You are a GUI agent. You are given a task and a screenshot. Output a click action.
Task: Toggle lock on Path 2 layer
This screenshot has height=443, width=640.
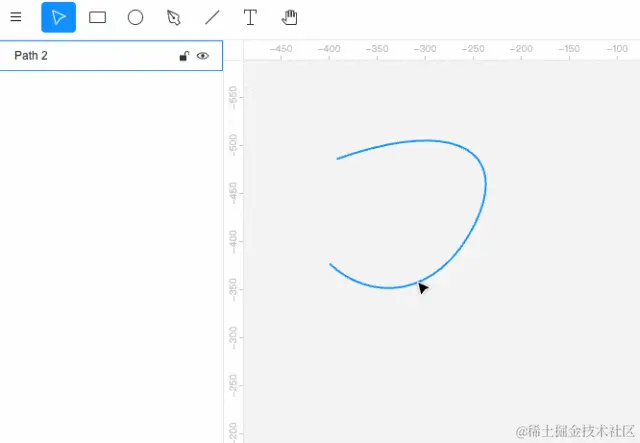click(184, 56)
